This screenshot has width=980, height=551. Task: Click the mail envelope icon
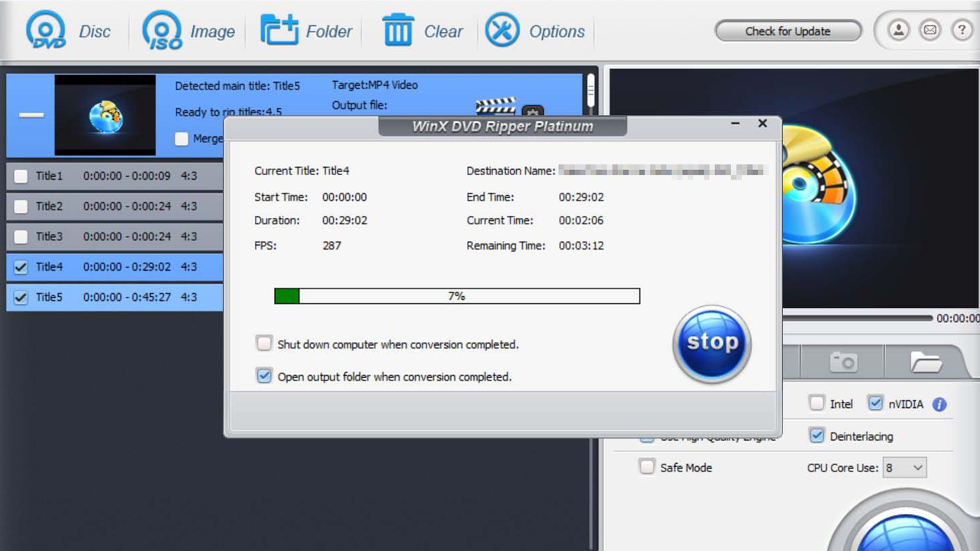pyautogui.click(x=930, y=31)
